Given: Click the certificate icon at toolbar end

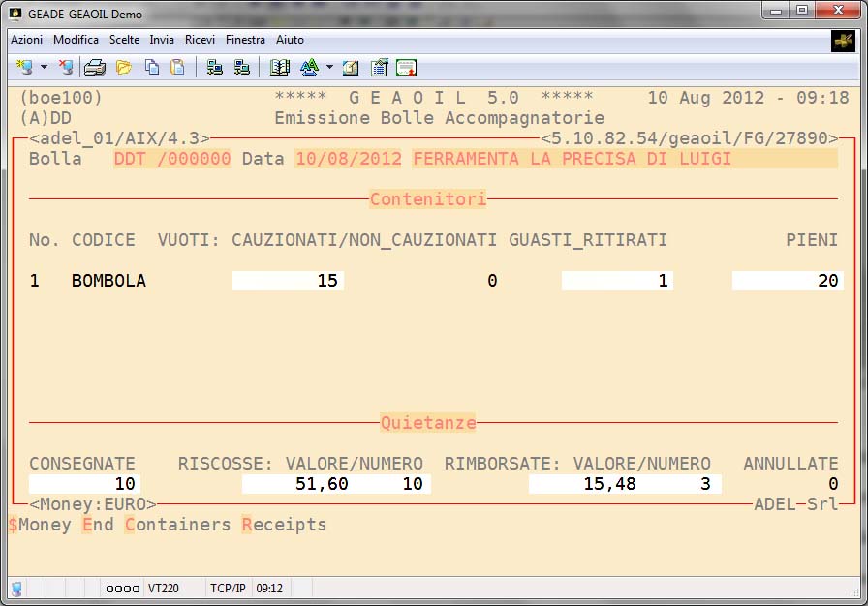Looking at the screenshot, I should [407, 68].
